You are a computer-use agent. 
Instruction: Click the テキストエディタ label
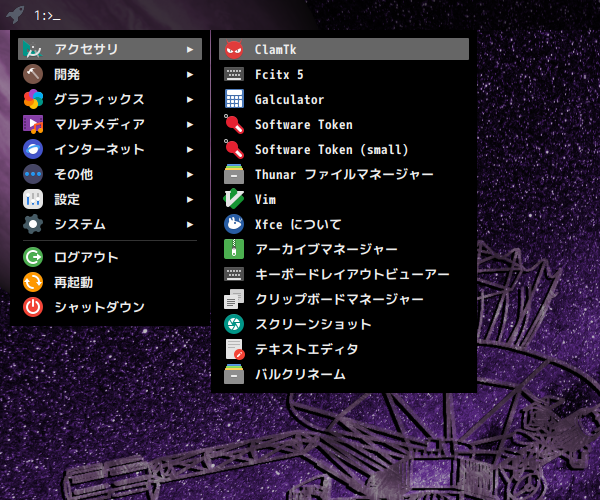click(x=307, y=349)
